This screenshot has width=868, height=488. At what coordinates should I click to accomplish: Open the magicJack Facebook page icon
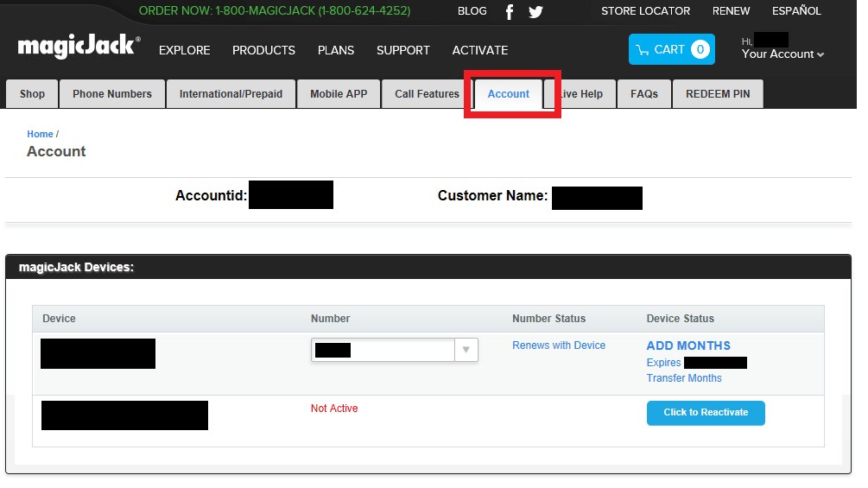pyautogui.click(x=510, y=11)
